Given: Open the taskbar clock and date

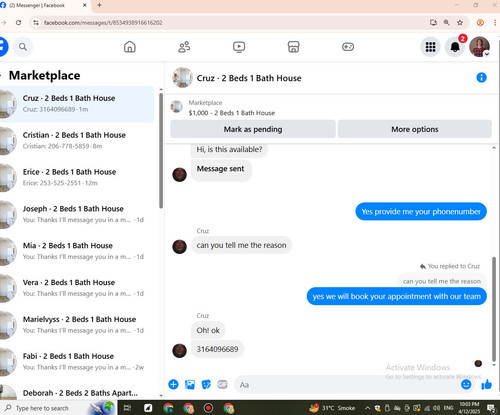Looking at the screenshot, I should pos(469,408).
